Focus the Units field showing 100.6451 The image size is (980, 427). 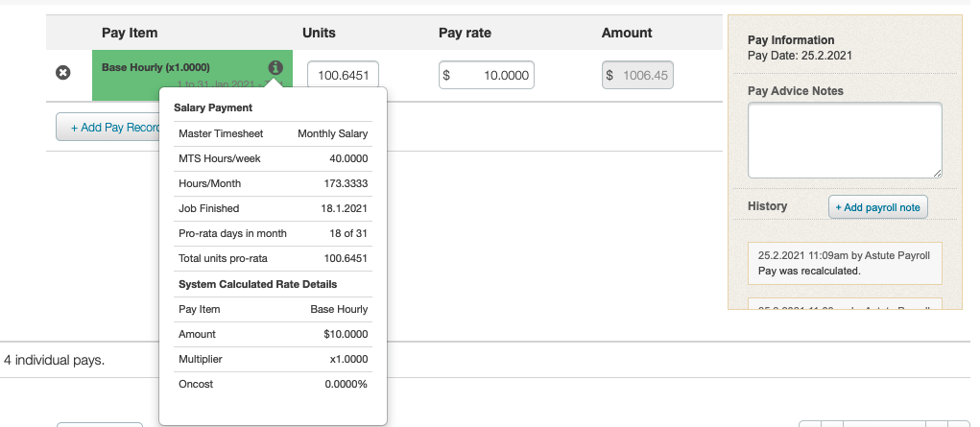click(344, 75)
